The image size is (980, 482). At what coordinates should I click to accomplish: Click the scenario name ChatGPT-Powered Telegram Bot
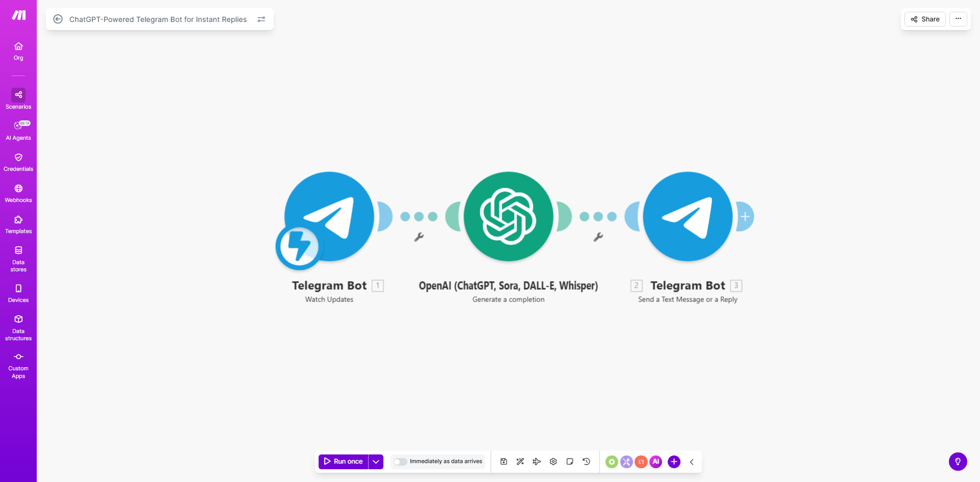pyautogui.click(x=158, y=19)
